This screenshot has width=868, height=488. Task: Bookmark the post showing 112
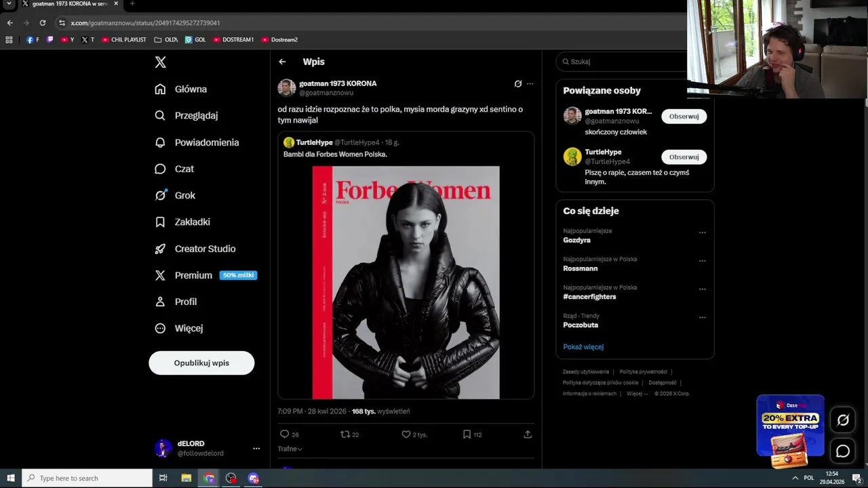[x=467, y=434]
